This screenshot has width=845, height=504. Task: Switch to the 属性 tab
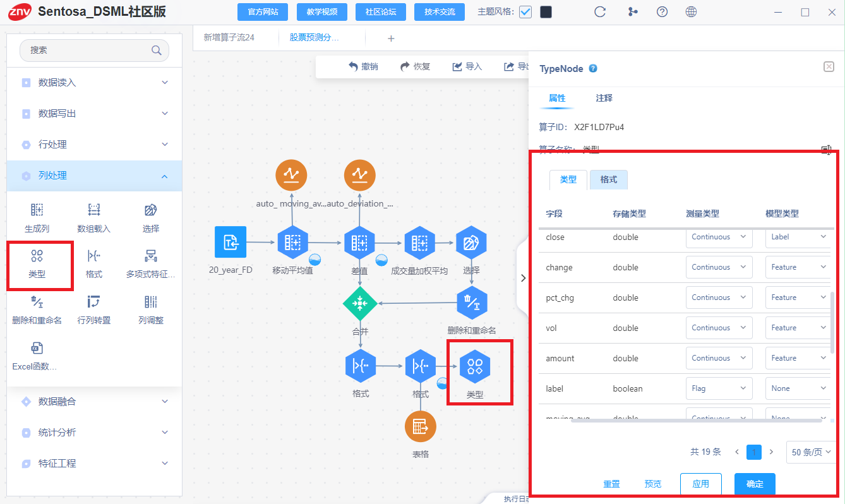(557, 99)
